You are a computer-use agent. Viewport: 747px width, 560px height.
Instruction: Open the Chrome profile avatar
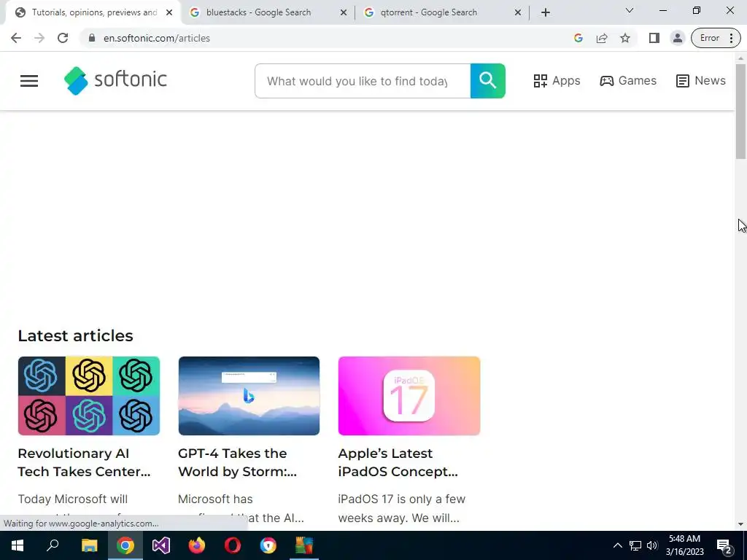click(678, 38)
